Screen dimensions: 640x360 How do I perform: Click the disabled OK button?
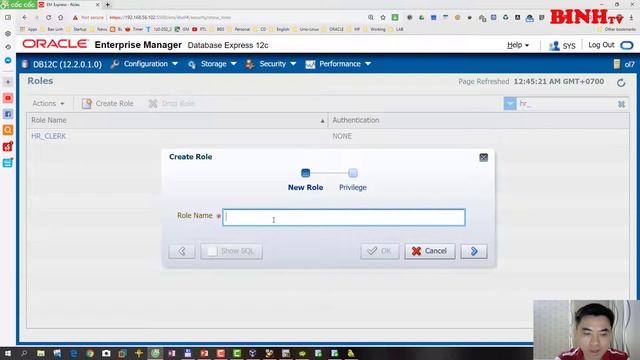point(380,251)
